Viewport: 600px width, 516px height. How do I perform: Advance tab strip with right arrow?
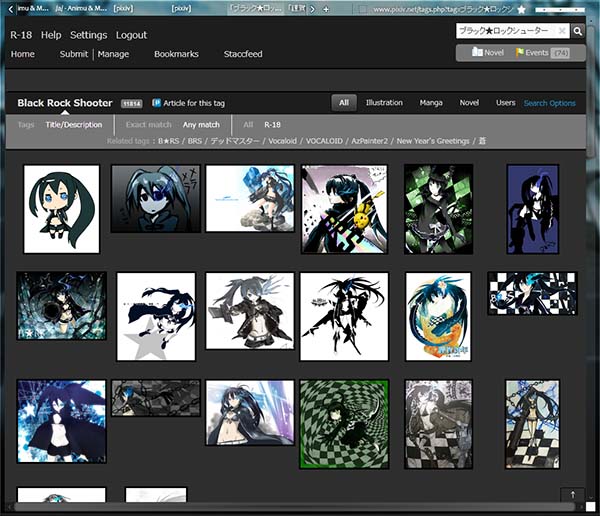(313, 9)
